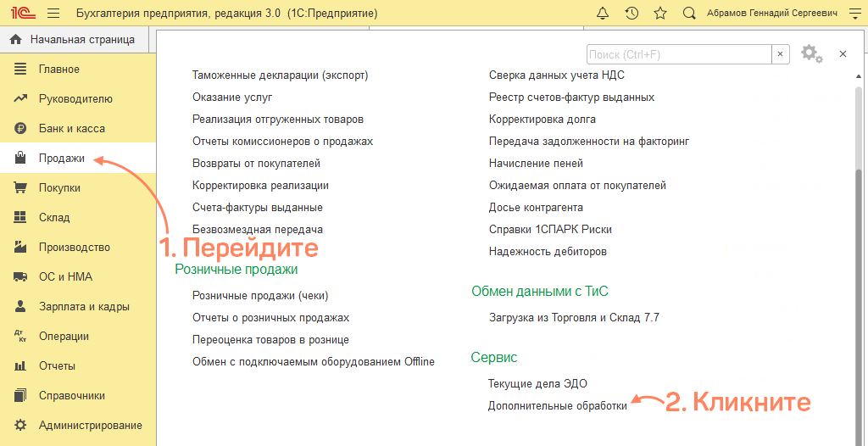Click the ОС и НМА truck icon
Screen dimensions: 868x446
[20, 277]
